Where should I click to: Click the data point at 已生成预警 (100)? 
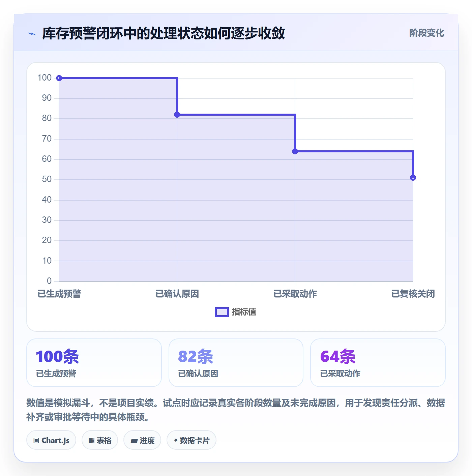click(x=59, y=78)
